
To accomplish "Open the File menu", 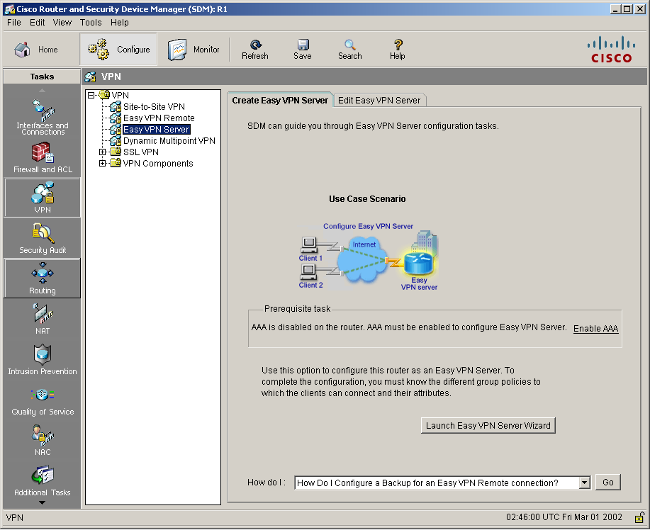I will tap(14, 22).
